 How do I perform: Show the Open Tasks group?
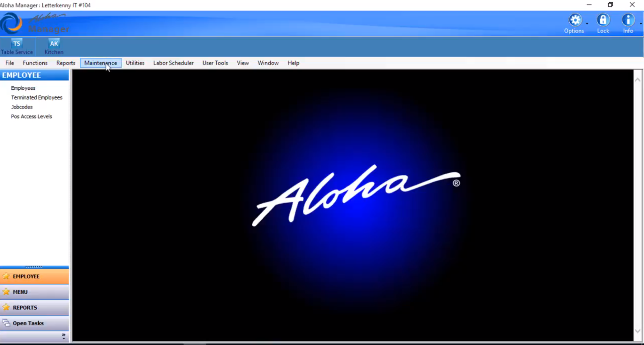pos(34,323)
